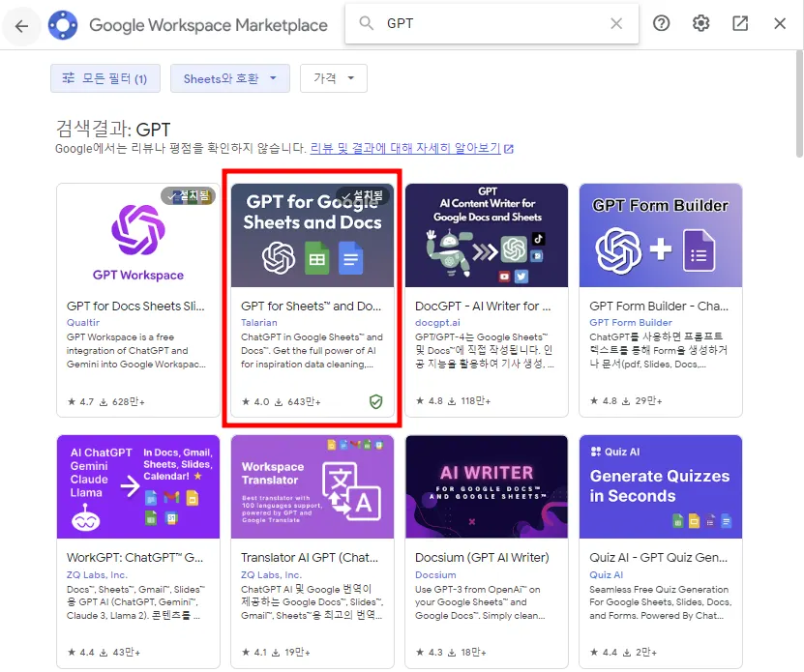This screenshot has width=804, height=672.
Task: Click the 검색결과: GPT heading
Action: tap(113, 130)
